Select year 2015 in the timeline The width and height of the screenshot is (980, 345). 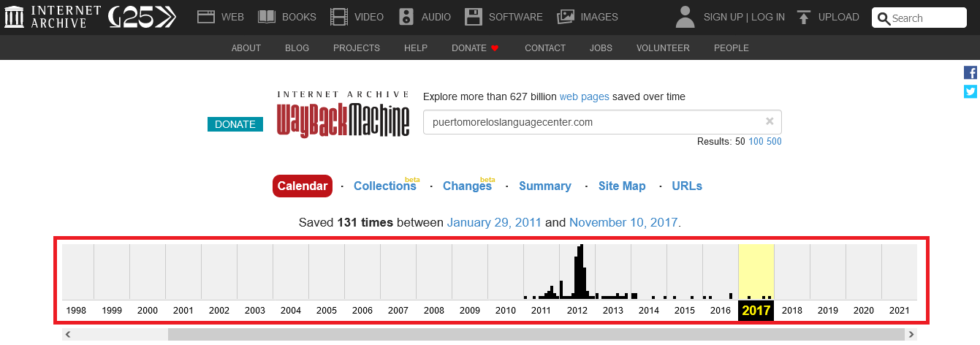tap(685, 310)
